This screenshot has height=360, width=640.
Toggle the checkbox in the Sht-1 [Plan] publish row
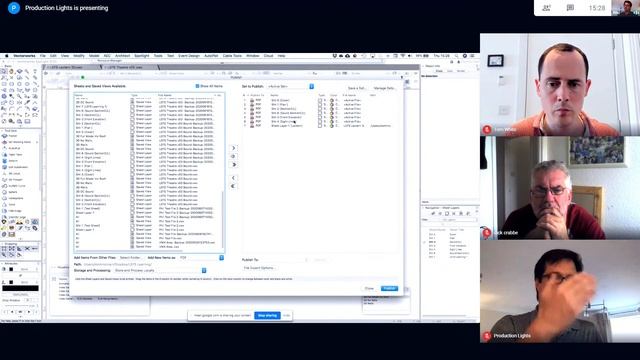[x=320, y=104]
